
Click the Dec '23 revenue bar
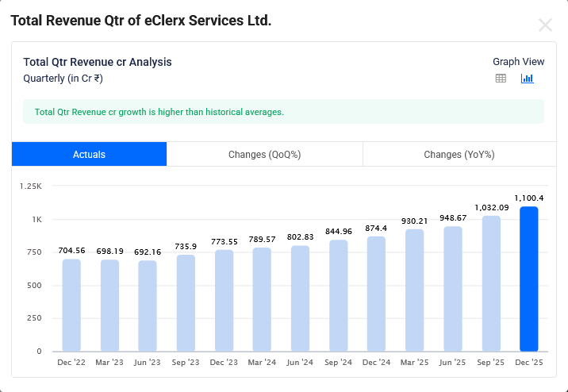point(224,301)
